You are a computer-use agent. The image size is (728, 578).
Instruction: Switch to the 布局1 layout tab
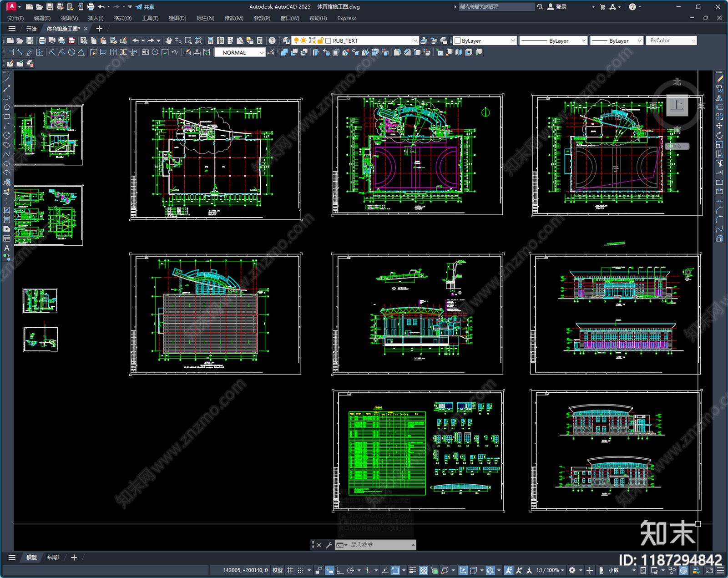point(53,558)
